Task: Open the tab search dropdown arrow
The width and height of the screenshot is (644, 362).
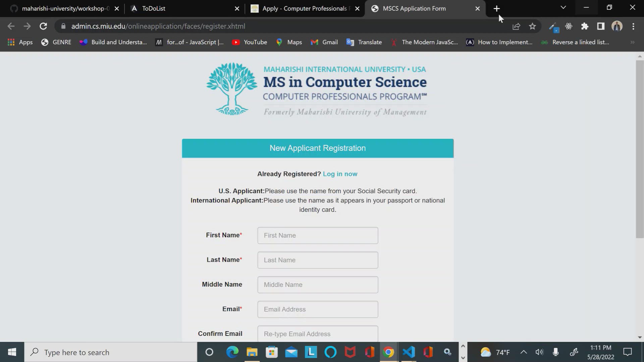Action: pyautogui.click(x=563, y=7)
